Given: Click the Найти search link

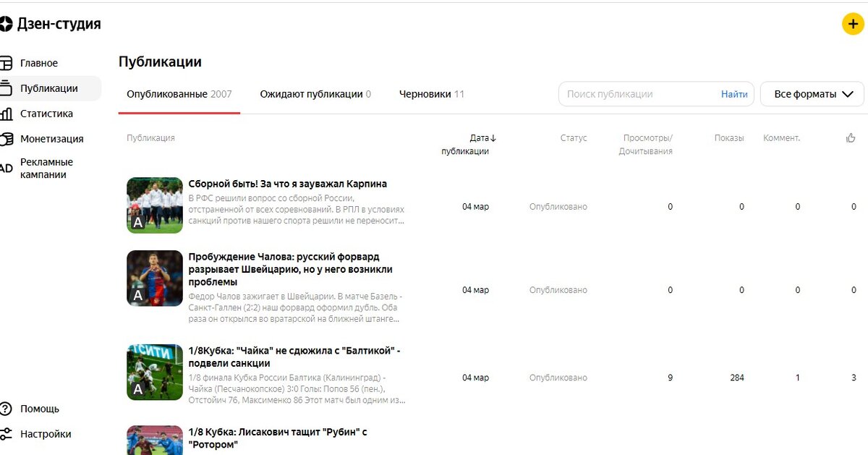Looking at the screenshot, I should tap(733, 94).
